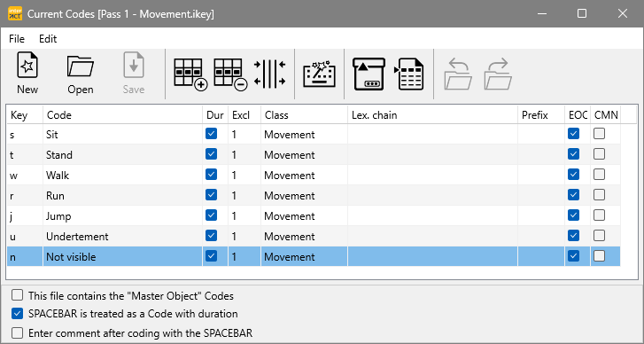Image resolution: width=644 pixels, height=344 pixels.
Task: Click the document with table icon
Action: pyautogui.click(x=408, y=74)
